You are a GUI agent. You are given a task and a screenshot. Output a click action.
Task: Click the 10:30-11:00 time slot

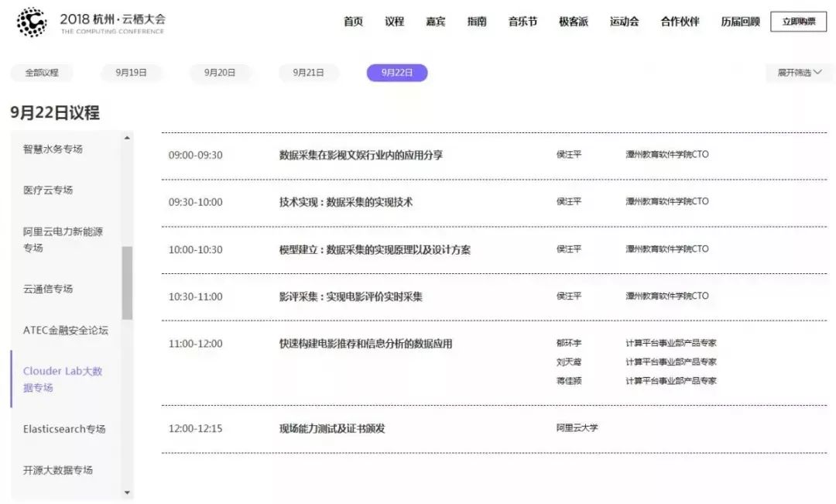pyautogui.click(x=196, y=297)
